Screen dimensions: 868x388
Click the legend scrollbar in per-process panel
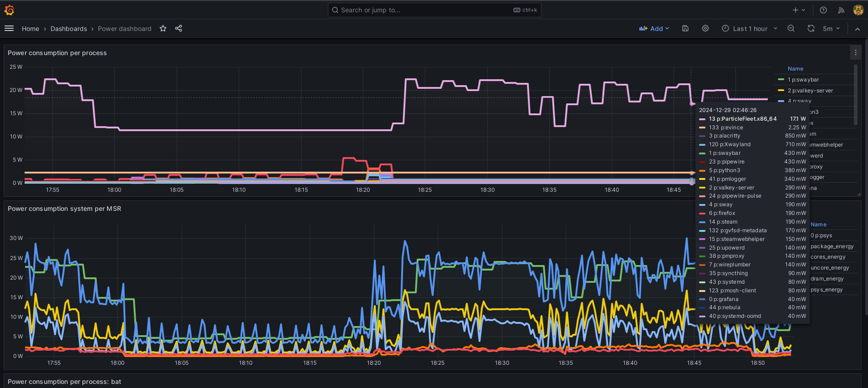click(856, 95)
